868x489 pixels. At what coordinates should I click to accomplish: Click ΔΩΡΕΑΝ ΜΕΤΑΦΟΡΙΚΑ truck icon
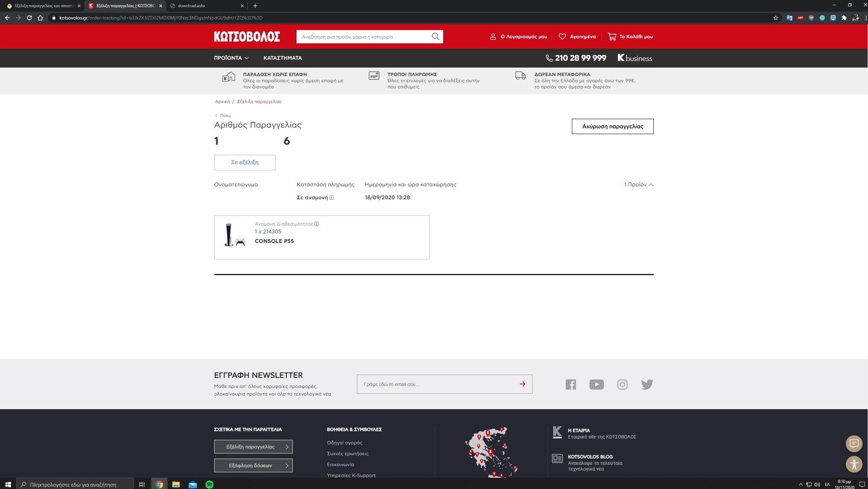coord(520,76)
